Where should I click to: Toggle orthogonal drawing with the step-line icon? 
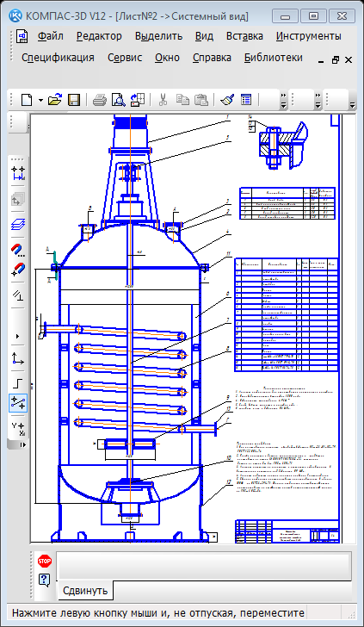18,383
